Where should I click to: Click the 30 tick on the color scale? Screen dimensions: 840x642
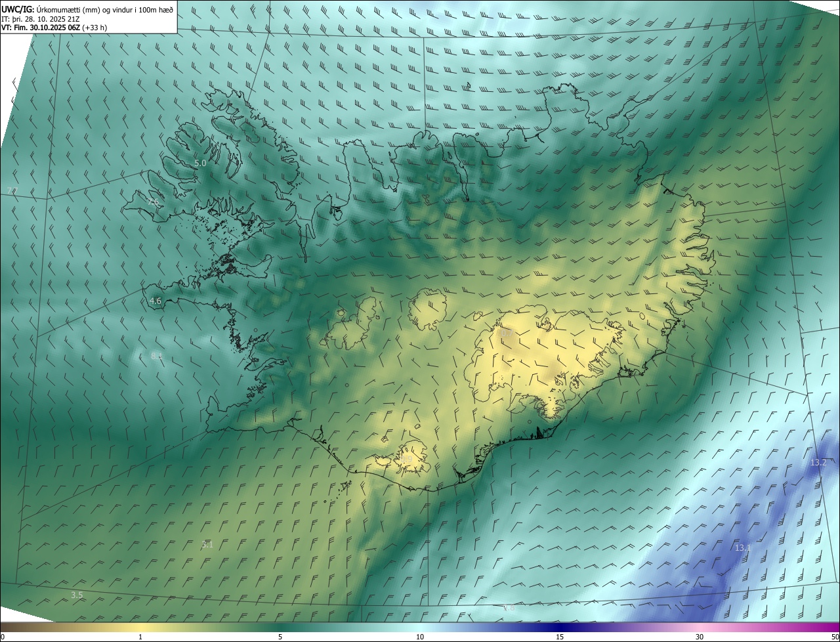click(x=700, y=637)
